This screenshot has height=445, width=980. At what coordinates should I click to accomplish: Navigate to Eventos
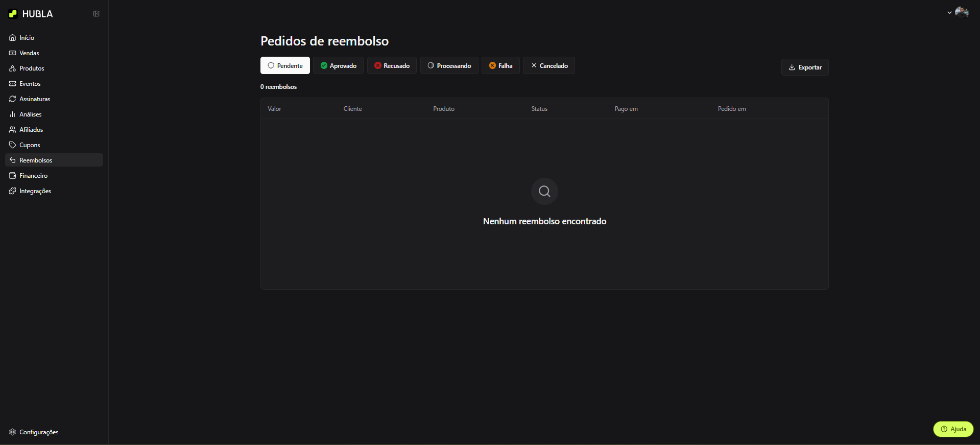pyautogui.click(x=30, y=84)
